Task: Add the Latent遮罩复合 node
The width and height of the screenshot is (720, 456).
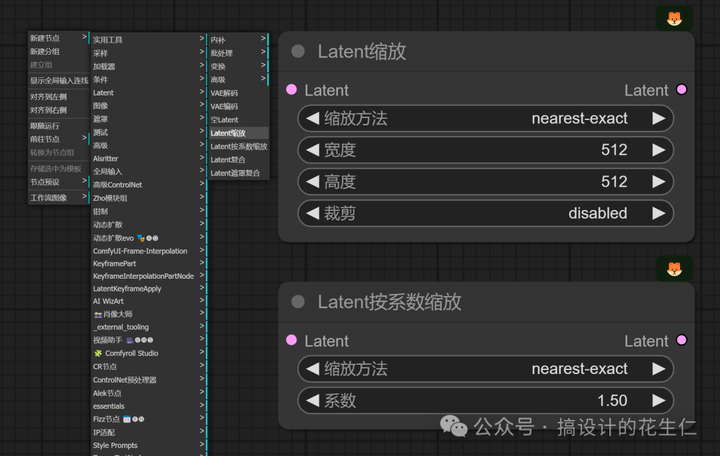Action: [238, 173]
